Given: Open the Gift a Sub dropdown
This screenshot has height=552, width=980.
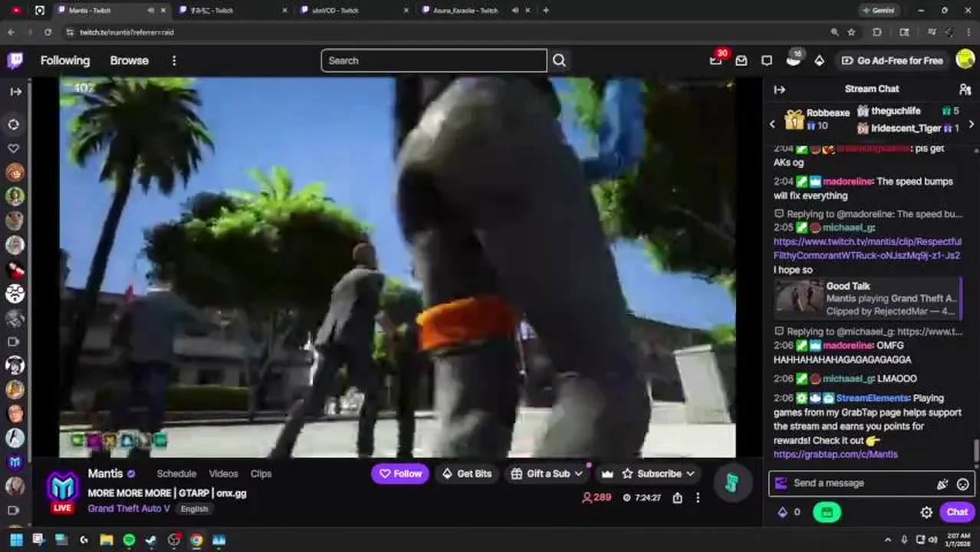Looking at the screenshot, I should (x=547, y=474).
